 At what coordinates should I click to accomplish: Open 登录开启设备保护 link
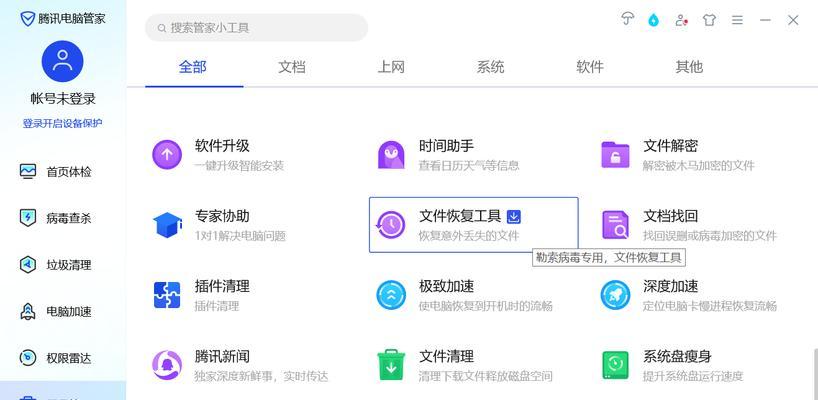coord(63,124)
